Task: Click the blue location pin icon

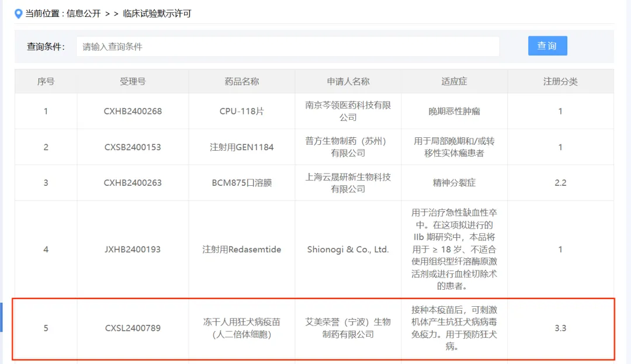Action: click(19, 13)
